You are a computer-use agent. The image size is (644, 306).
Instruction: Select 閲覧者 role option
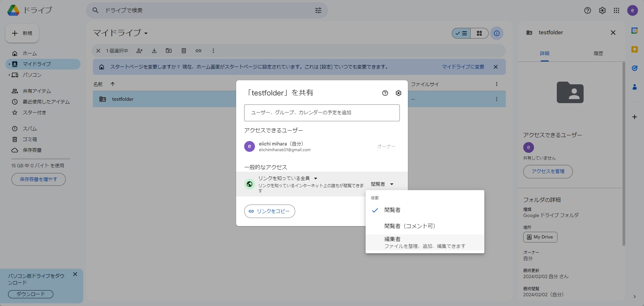(x=425, y=210)
